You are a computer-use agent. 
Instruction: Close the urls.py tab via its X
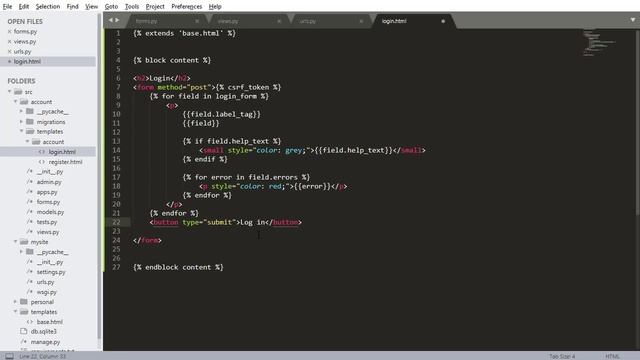point(361,21)
